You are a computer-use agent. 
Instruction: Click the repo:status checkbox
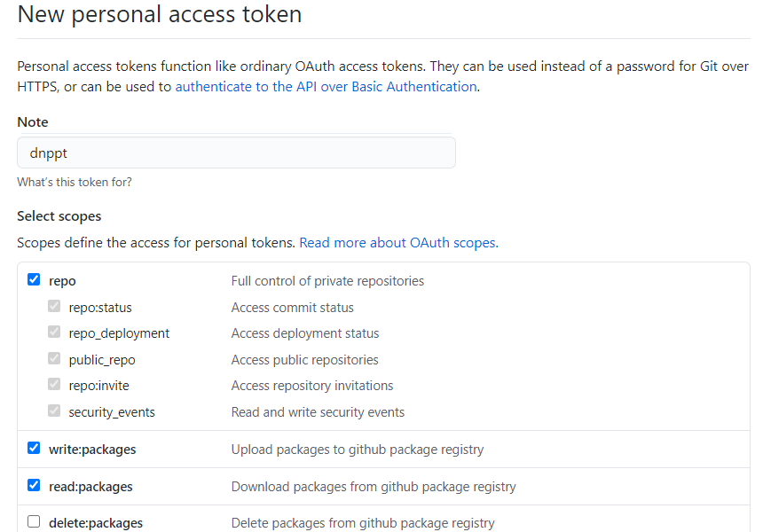54,307
